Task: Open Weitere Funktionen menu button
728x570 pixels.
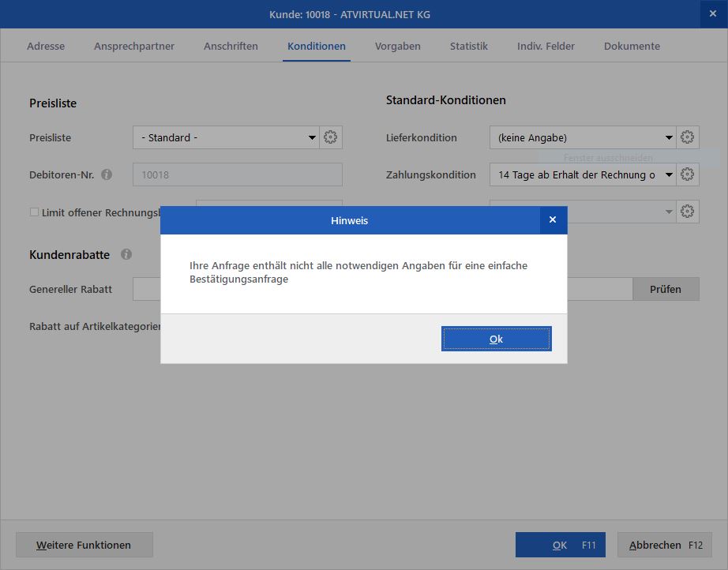Action: (84, 545)
